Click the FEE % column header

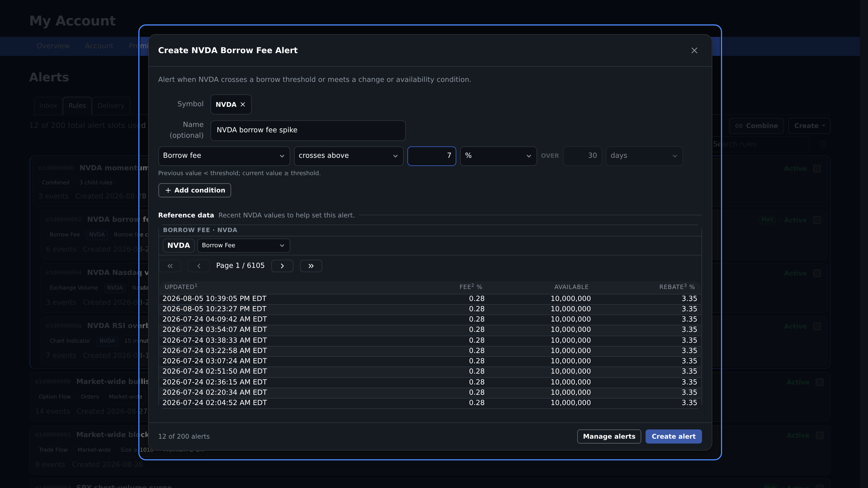tap(471, 287)
